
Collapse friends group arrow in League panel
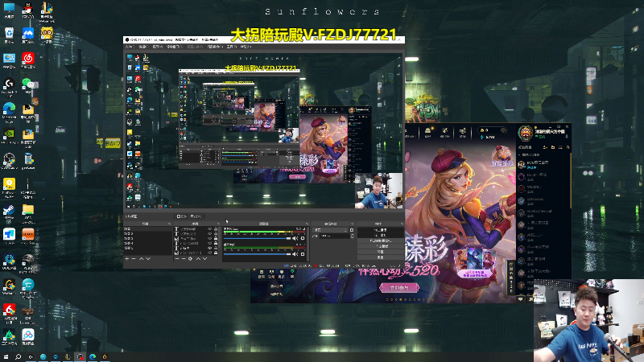point(519,154)
